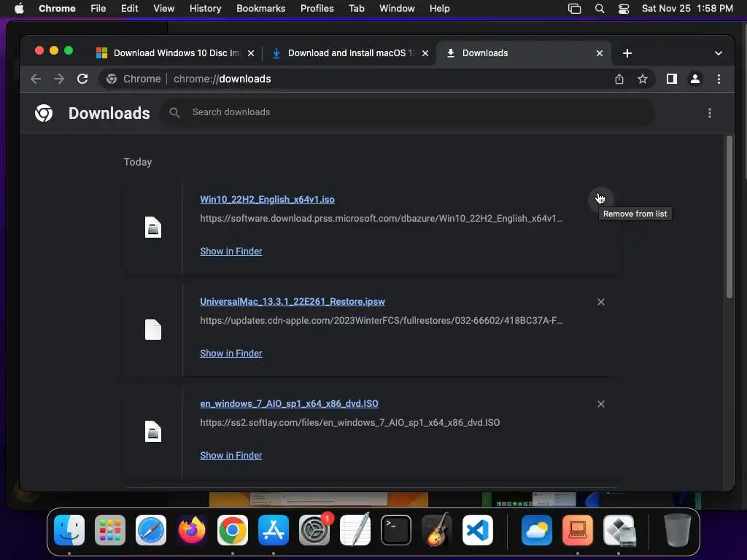This screenshot has height=560, width=747.
Task: Launch Visual Studio Code from the Dock
Action: pyautogui.click(x=478, y=530)
